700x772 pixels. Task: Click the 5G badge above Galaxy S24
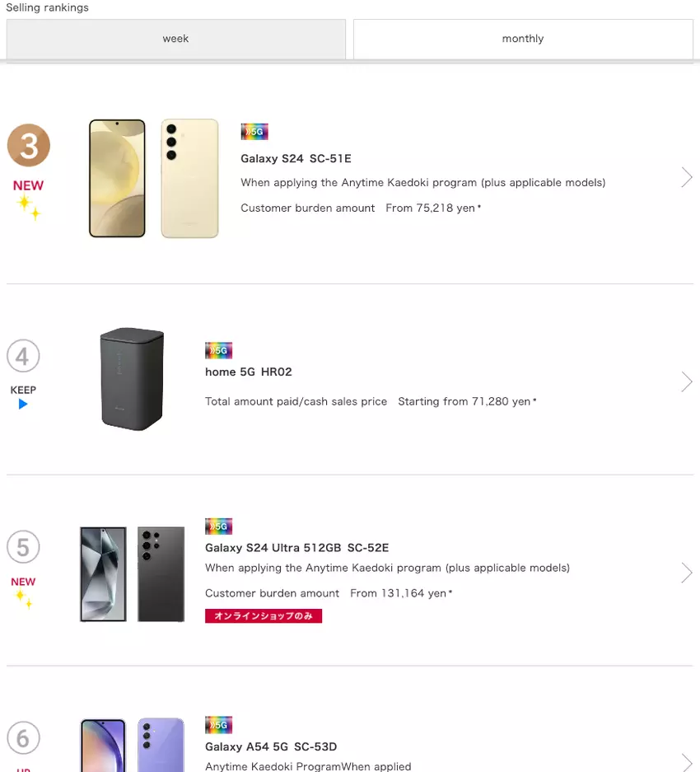(x=254, y=132)
